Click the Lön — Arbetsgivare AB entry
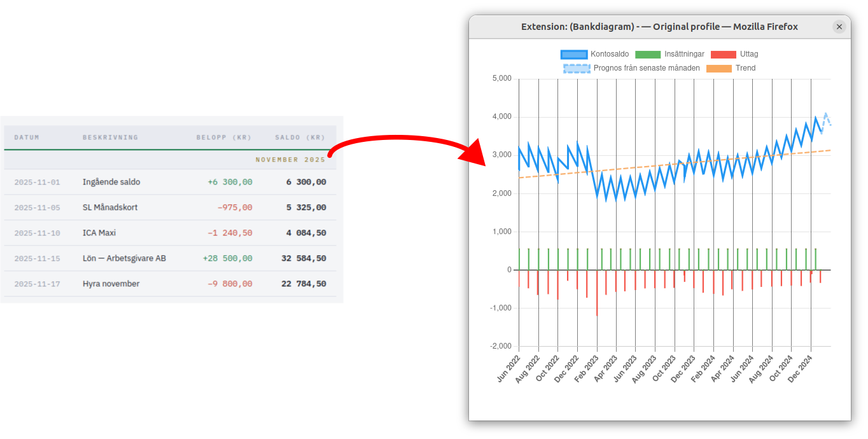 point(124,258)
